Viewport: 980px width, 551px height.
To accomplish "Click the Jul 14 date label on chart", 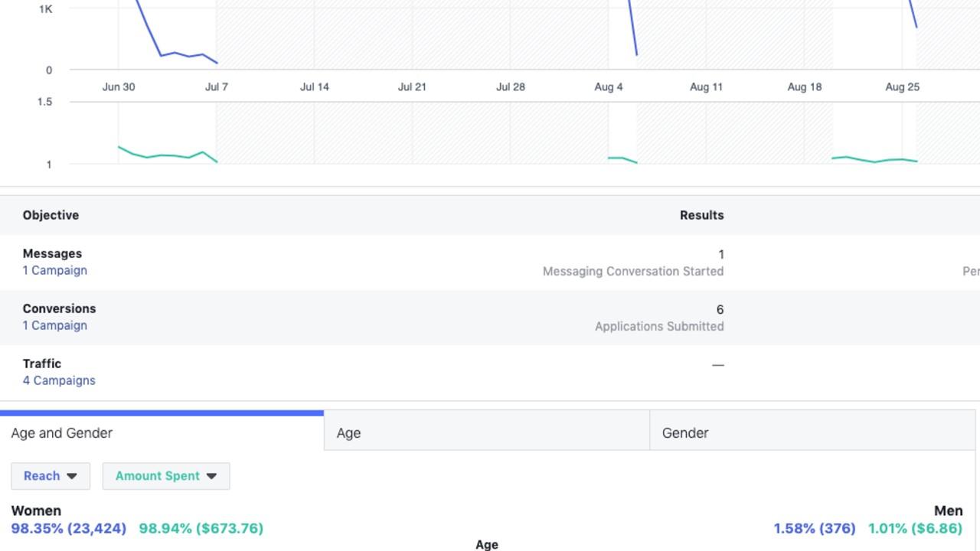I will (x=315, y=87).
